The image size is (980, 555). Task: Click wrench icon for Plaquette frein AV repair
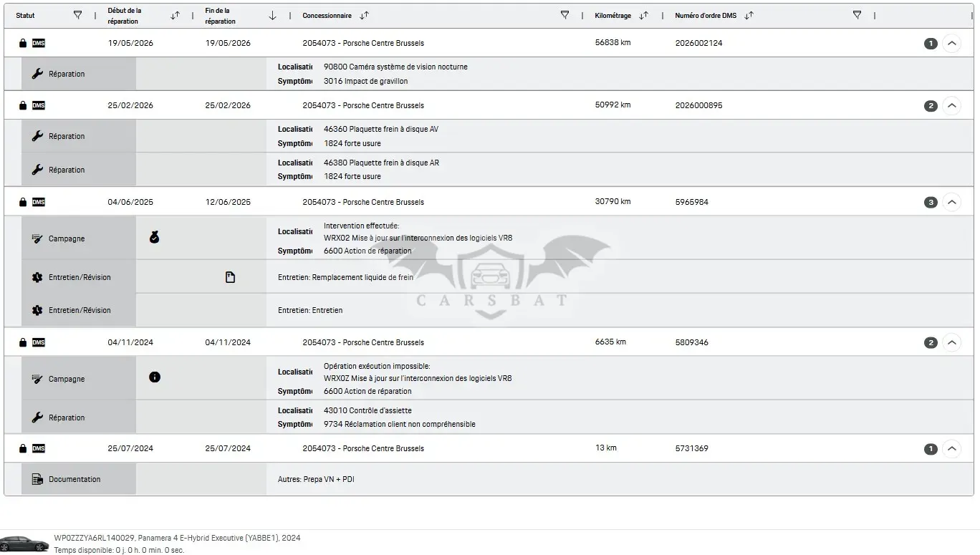[x=37, y=136]
